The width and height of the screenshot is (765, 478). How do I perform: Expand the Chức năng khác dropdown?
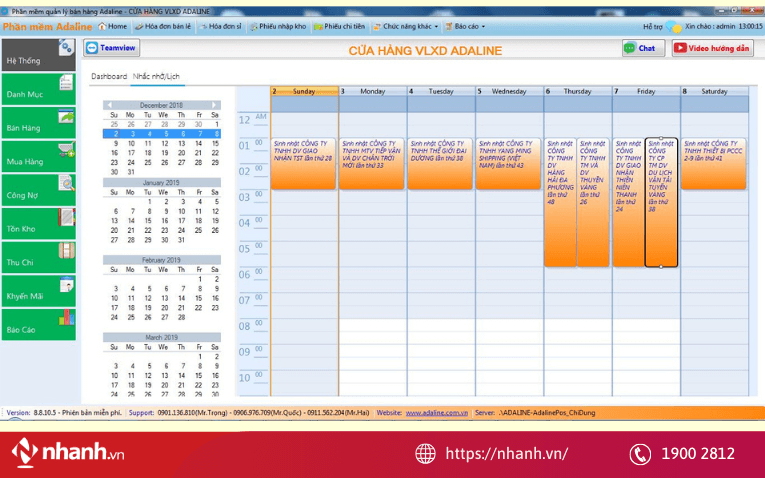pos(405,26)
